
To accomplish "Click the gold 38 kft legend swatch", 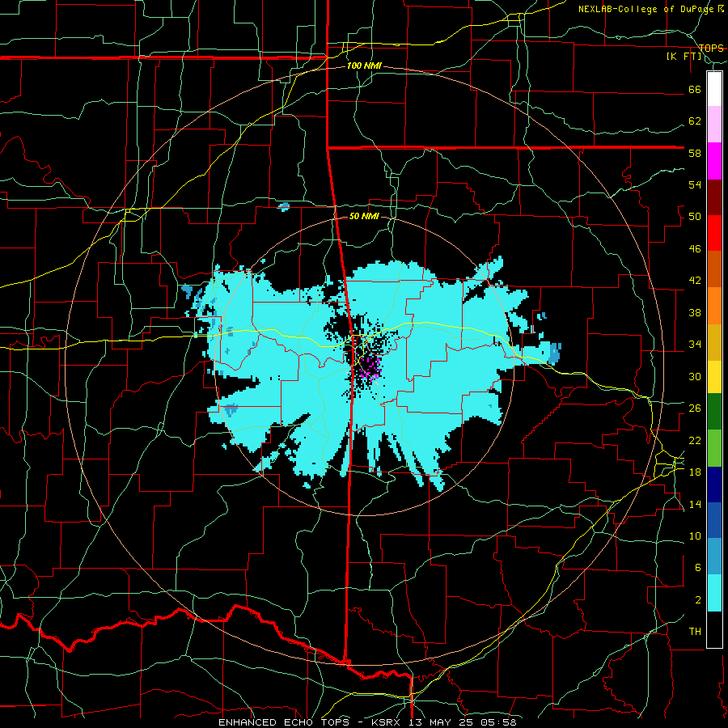I will pos(714,342).
